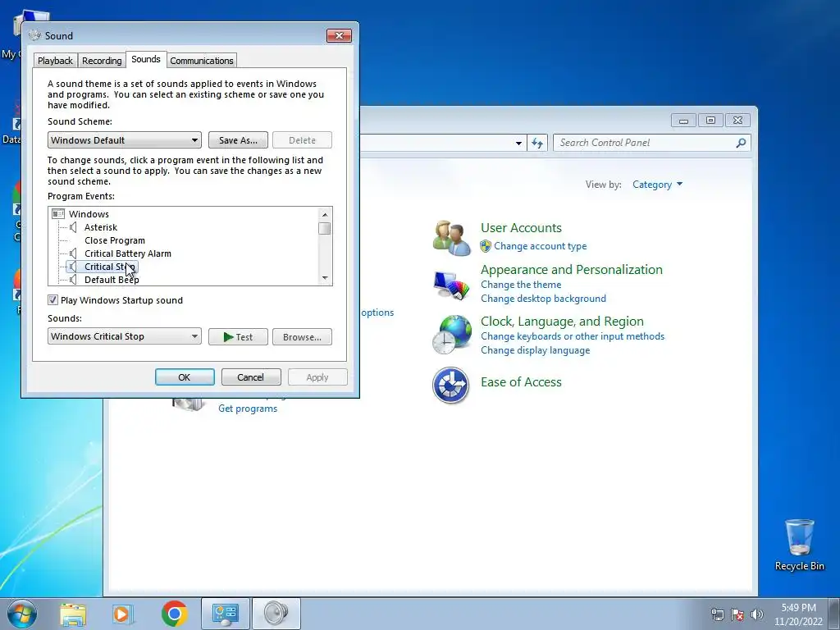Open the Ease of Access icon
The height and width of the screenshot is (630, 840).
[x=451, y=385]
